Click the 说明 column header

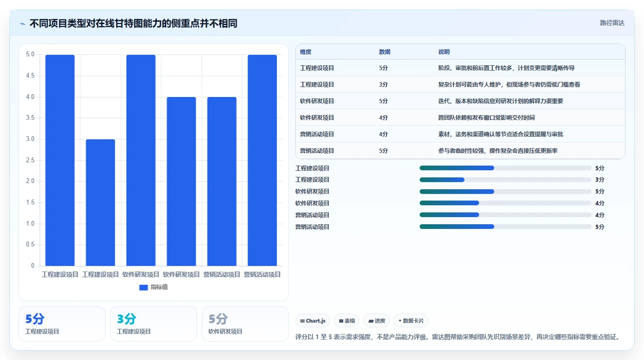pos(444,52)
